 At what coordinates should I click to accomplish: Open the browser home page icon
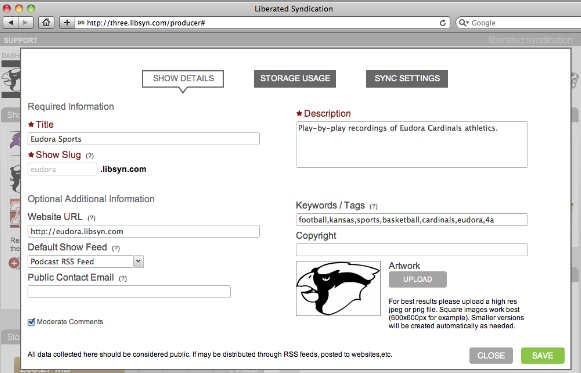(46, 23)
